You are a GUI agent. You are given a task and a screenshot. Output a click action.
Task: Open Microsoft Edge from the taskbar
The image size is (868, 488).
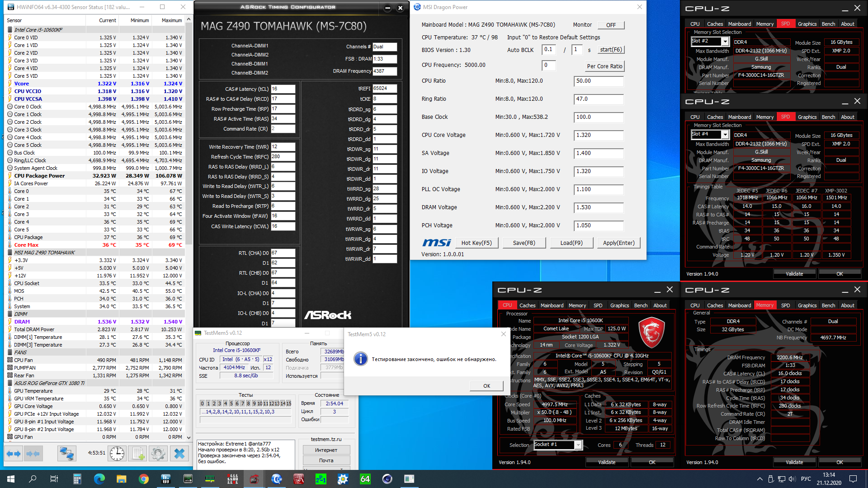99,479
